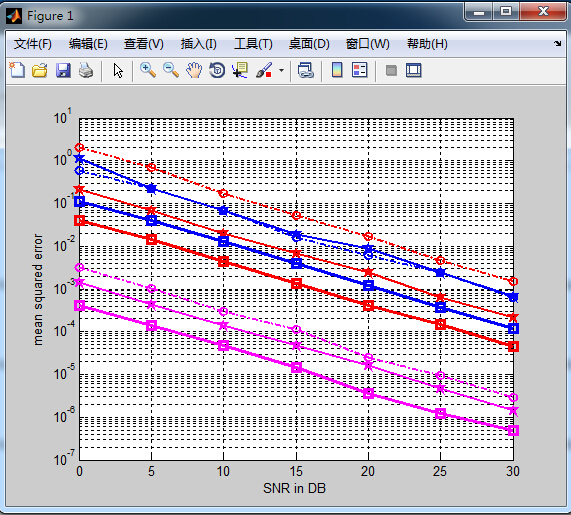571x515 pixels.
Task: Activate the Zoom Out magnifier tool
Action: (171, 70)
